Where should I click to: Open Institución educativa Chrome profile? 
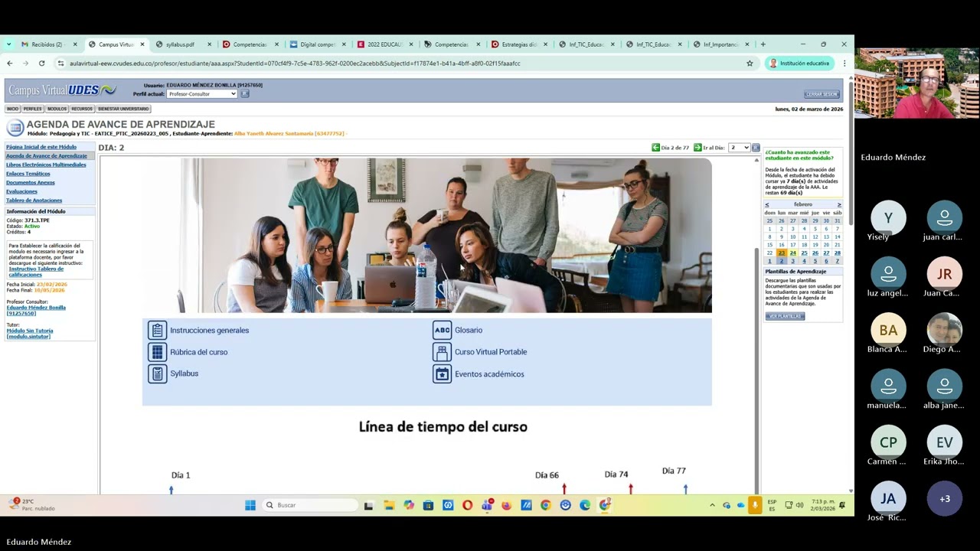tap(800, 64)
